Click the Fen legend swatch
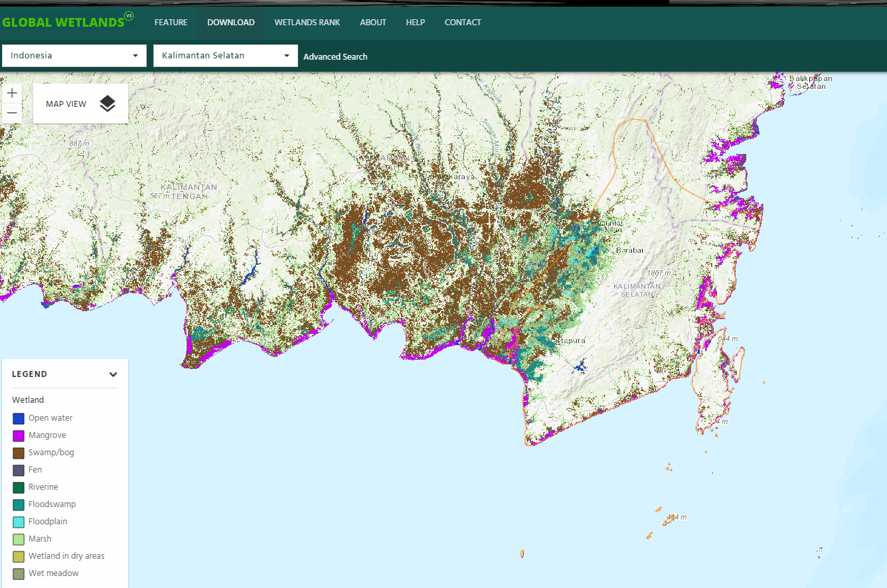This screenshot has height=588, width=887. 19,470
